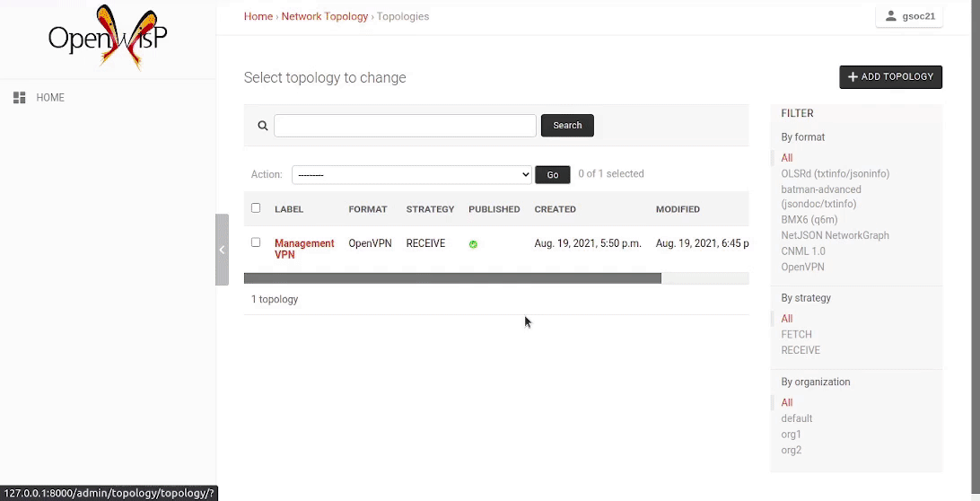Open the Management VPN topology
Screen dimensions: 980x501
tap(304, 249)
